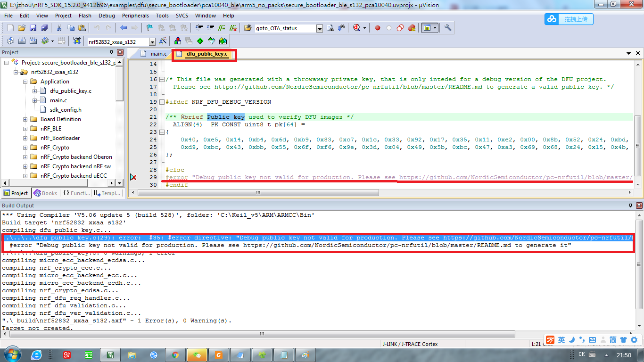This screenshot has height=362, width=644.
Task: Insert a breakpoint using the red dot icon
Action: click(378, 28)
